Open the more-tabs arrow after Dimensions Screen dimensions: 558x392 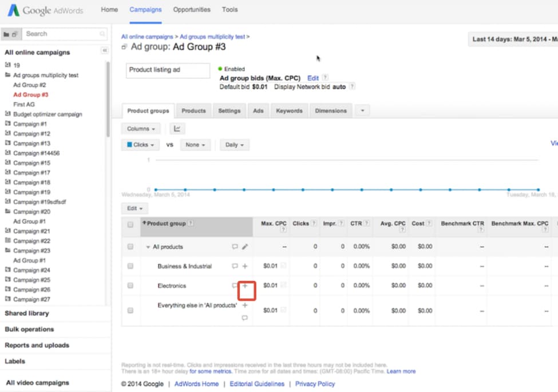click(362, 110)
